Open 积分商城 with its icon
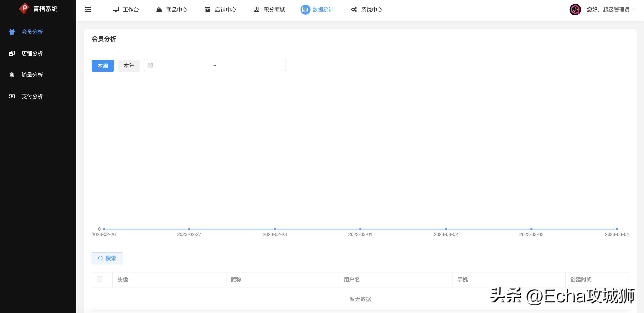Screen dimensions: 644x313 [257, 9]
